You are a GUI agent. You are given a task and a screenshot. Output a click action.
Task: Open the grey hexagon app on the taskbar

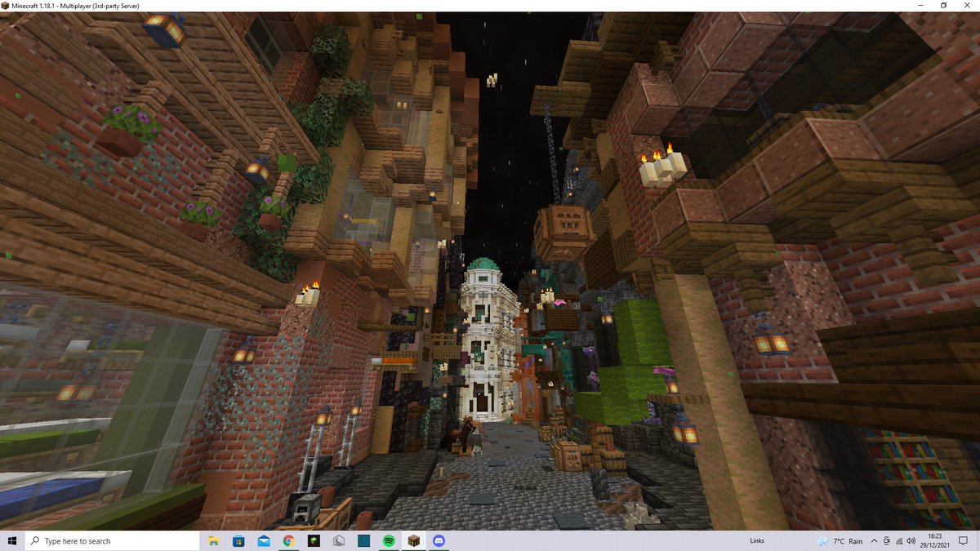339,541
